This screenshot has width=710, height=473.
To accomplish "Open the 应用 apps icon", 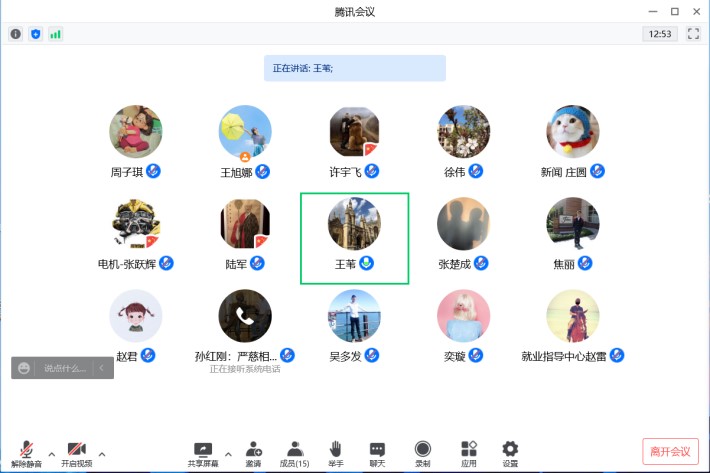I will 469,452.
